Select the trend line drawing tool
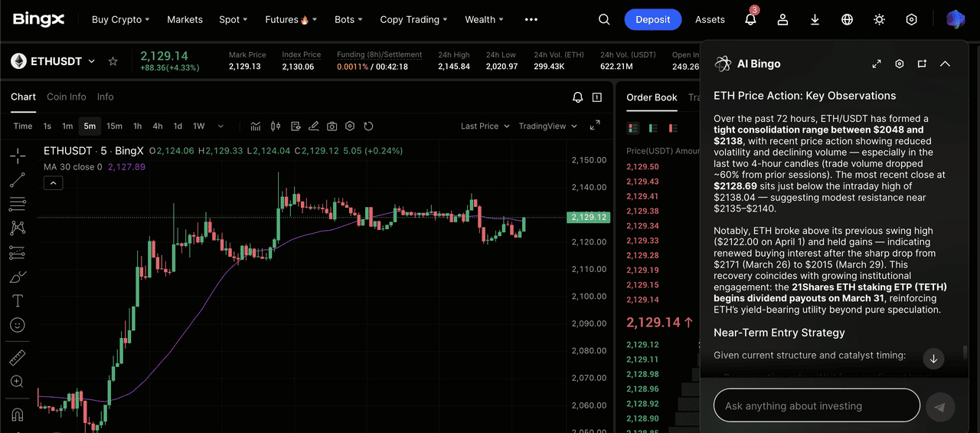This screenshot has height=433, width=980. pyautogui.click(x=17, y=180)
